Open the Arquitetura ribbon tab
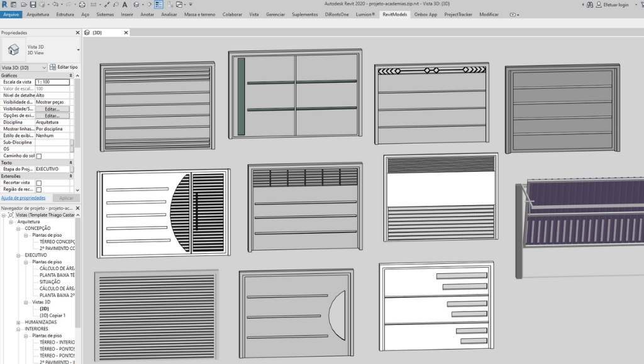 click(x=38, y=14)
